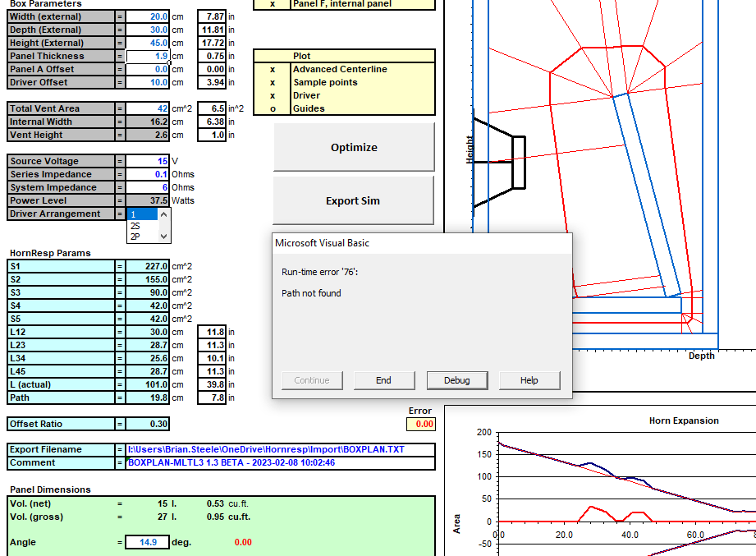
Task: Toggle the Driver plot marker
Action: pyautogui.click(x=273, y=95)
